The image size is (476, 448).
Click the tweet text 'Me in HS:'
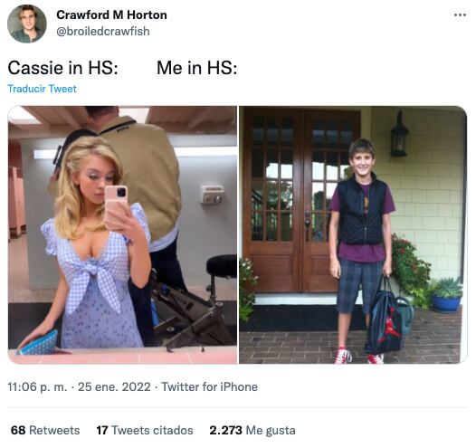[196, 67]
